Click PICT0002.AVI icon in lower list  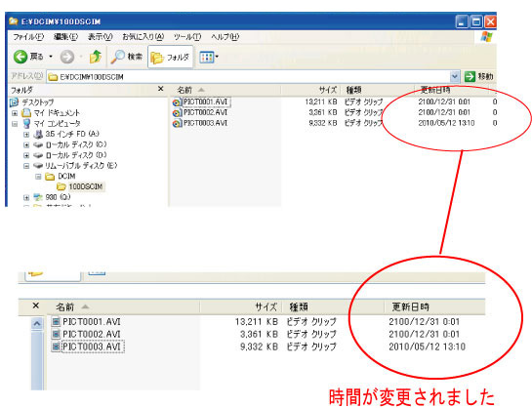point(56,334)
